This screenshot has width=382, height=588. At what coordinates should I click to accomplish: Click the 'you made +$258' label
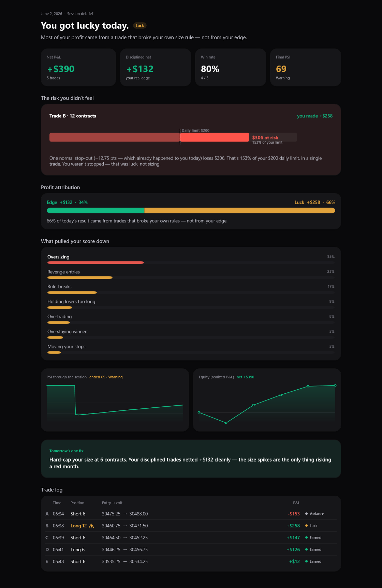point(315,116)
